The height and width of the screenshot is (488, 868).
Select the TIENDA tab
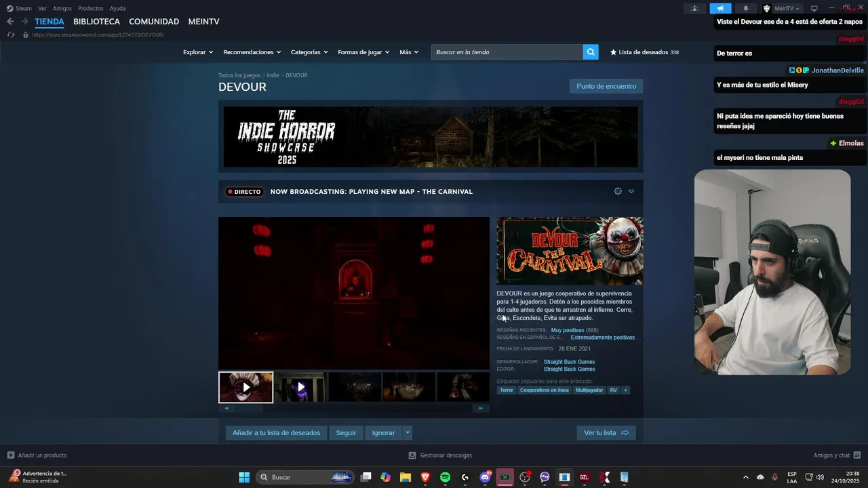click(x=50, y=22)
